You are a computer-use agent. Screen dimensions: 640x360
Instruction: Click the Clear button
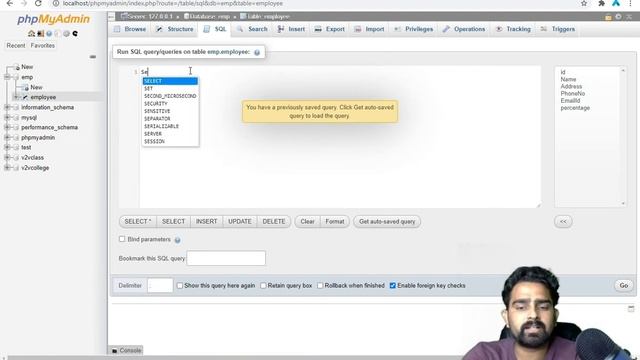click(x=307, y=222)
